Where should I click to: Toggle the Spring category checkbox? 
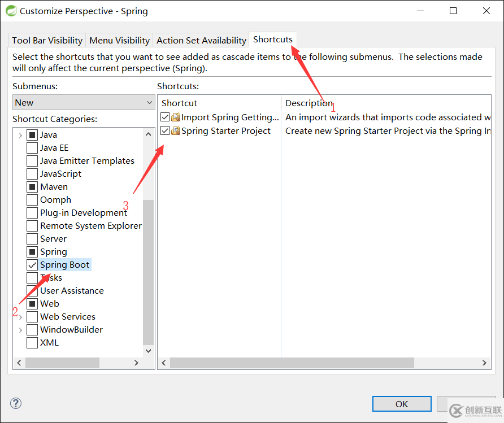click(32, 252)
